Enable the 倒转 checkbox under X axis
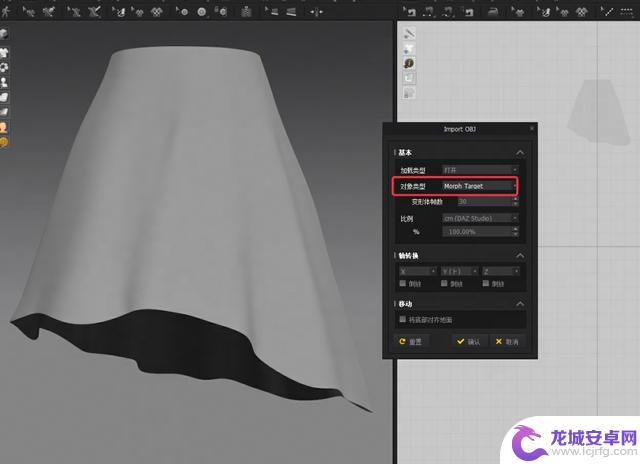The height and width of the screenshot is (464, 640). (x=402, y=283)
